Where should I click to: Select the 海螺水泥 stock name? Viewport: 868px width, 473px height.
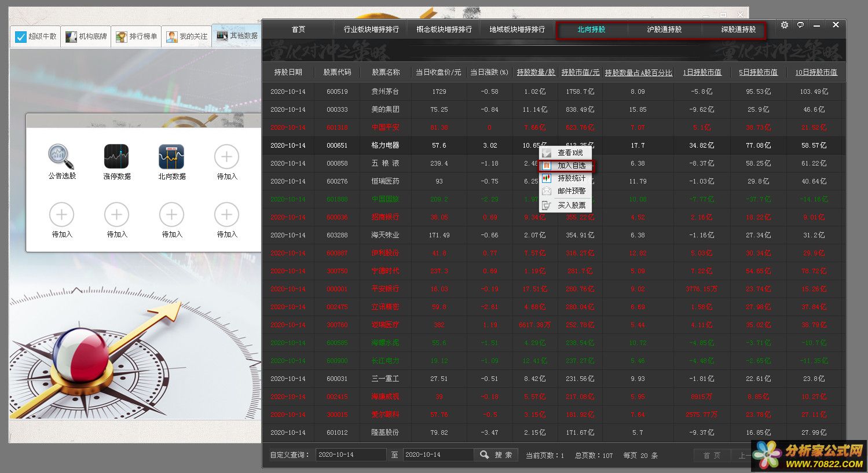click(385, 343)
